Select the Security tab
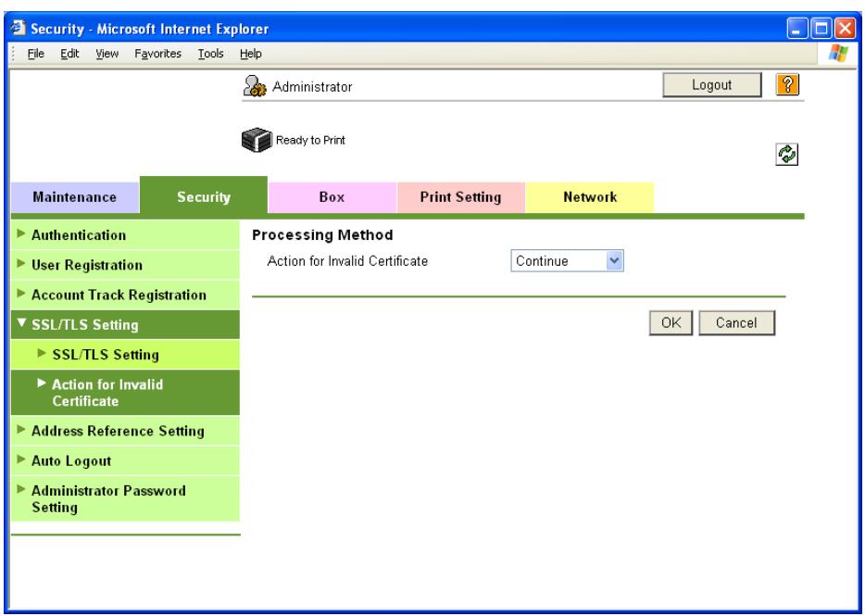The image size is (865, 616). tap(204, 195)
